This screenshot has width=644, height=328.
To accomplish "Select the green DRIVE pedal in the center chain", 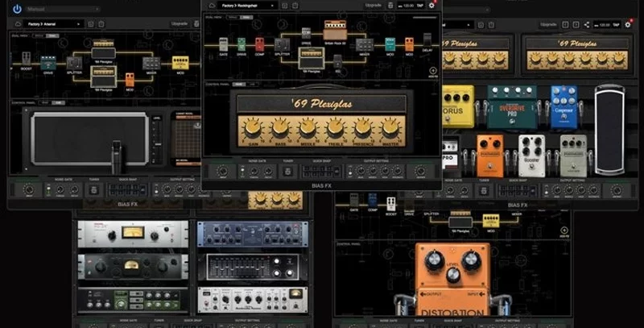I will pos(242,44).
